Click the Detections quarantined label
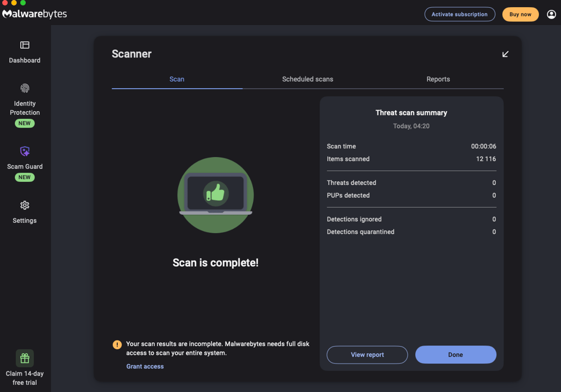The height and width of the screenshot is (392, 561). point(360,232)
